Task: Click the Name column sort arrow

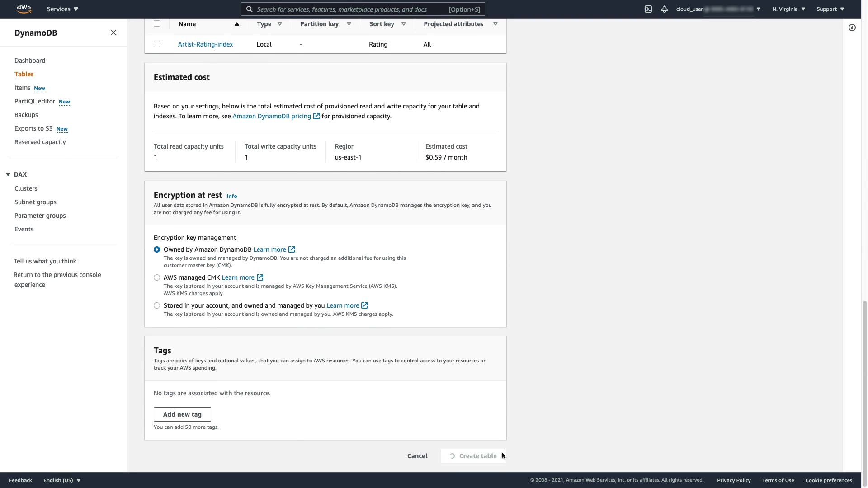Action: (x=236, y=24)
